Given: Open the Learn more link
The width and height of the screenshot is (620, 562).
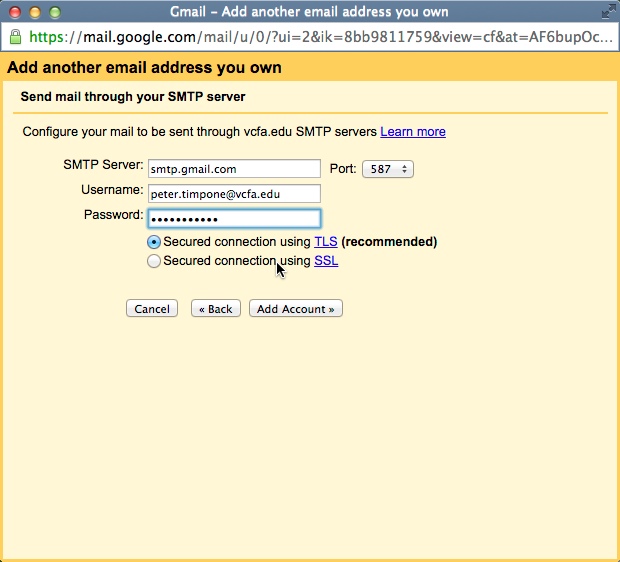Looking at the screenshot, I should click(x=413, y=132).
